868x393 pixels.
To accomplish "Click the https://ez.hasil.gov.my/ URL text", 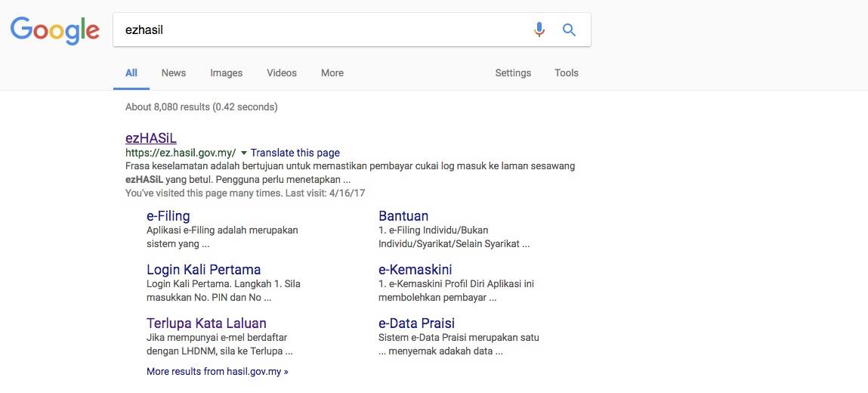I will (x=181, y=153).
